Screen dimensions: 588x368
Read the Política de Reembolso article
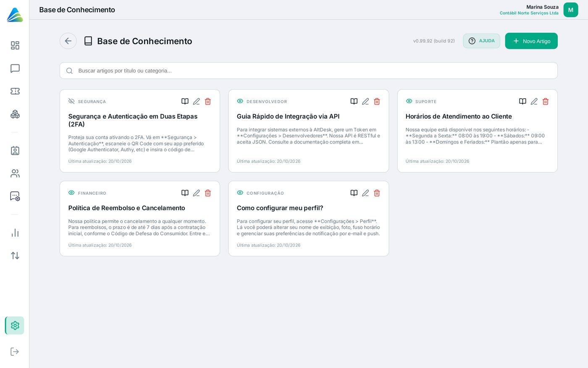185,193
